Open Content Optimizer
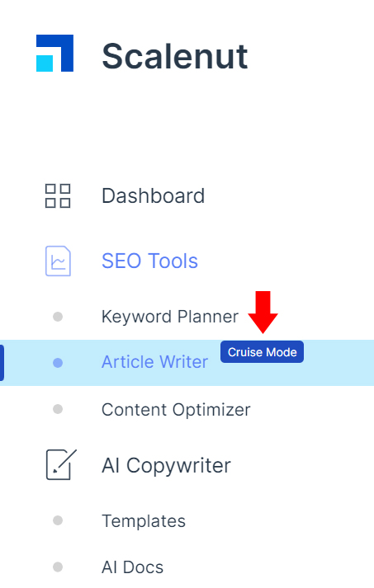The height and width of the screenshot is (588, 374). [176, 410]
